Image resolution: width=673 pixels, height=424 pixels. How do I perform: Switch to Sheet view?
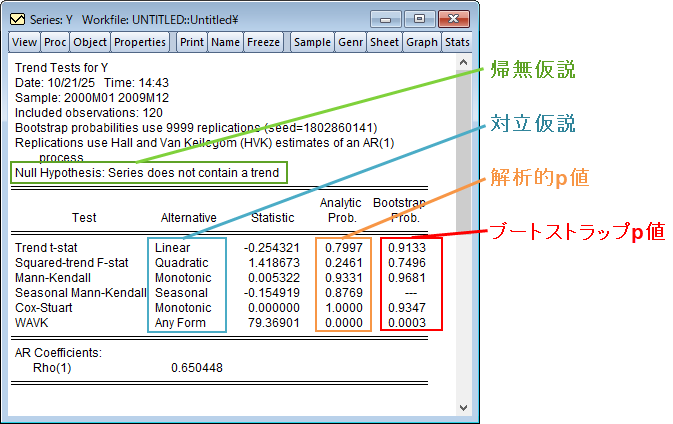384,42
